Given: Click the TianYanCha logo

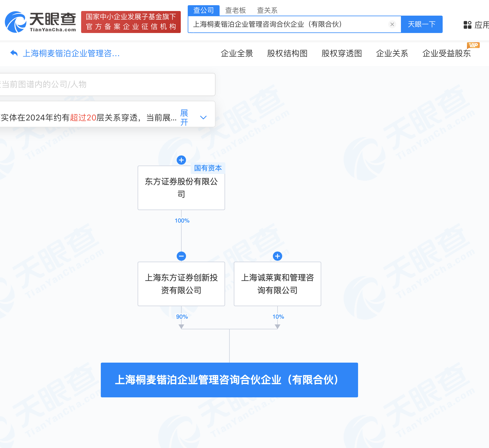Looking at the screenshot, I should pos(41,22).
